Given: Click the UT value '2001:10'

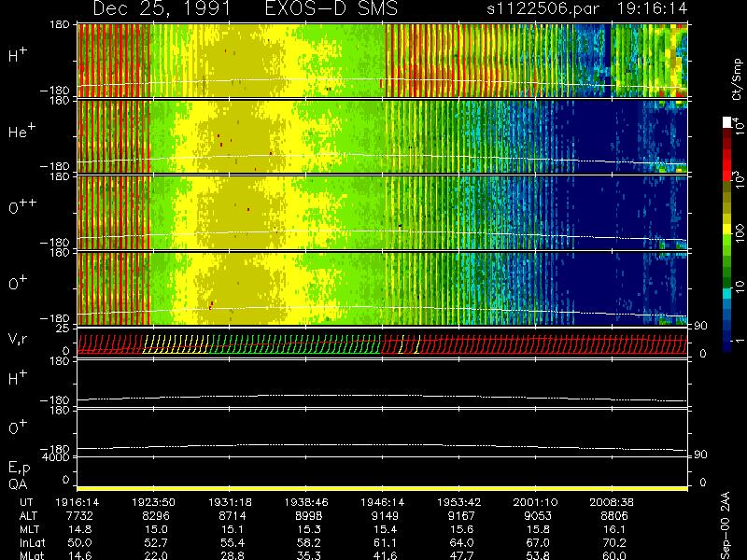Looking at the screenshot, I should [x=535, y=502].
